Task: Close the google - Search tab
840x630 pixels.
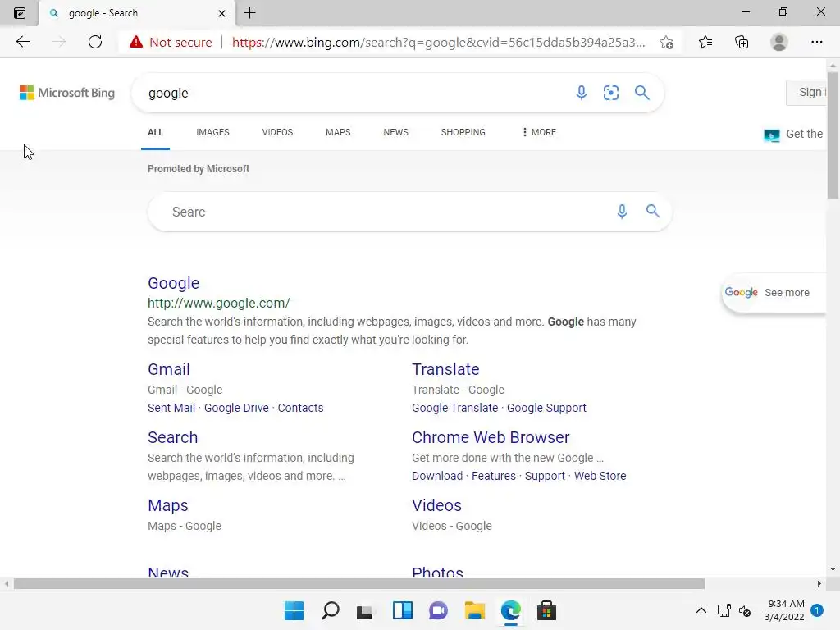Action: tap(221, 13)
